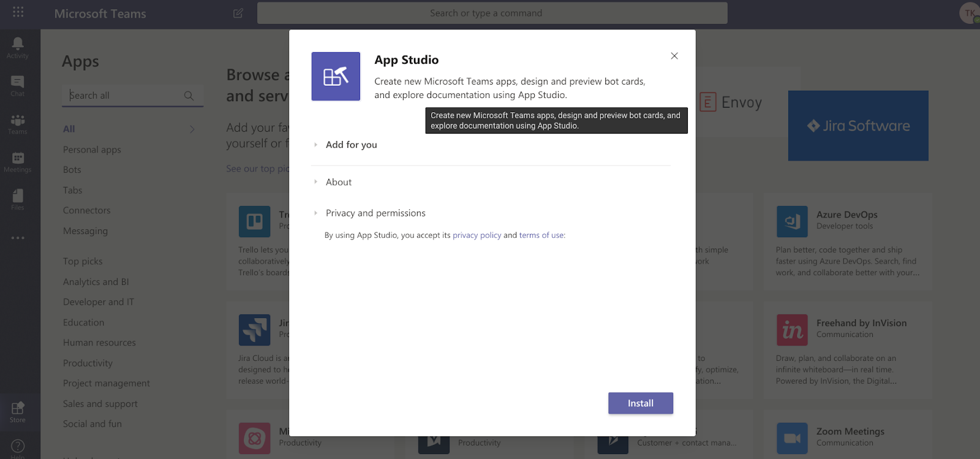Open the terms of use link
980x459 pixels.
[x=541, y=235]
